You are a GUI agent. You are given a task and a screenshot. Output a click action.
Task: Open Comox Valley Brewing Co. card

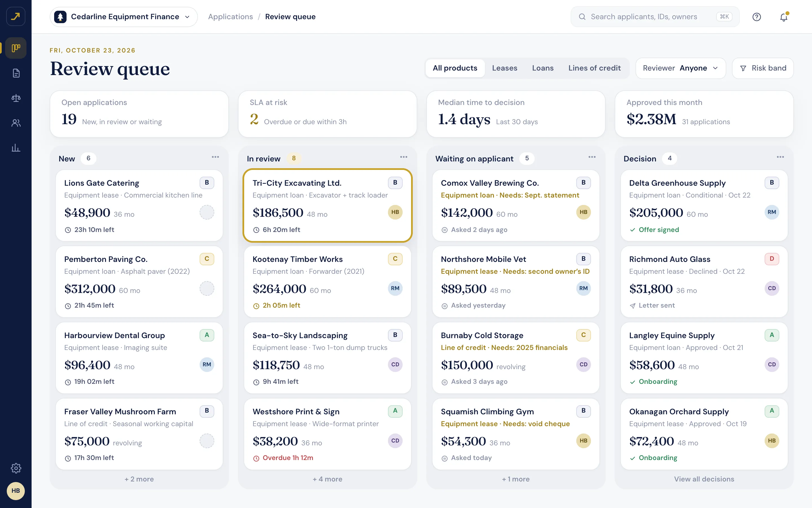coord(516,205)
